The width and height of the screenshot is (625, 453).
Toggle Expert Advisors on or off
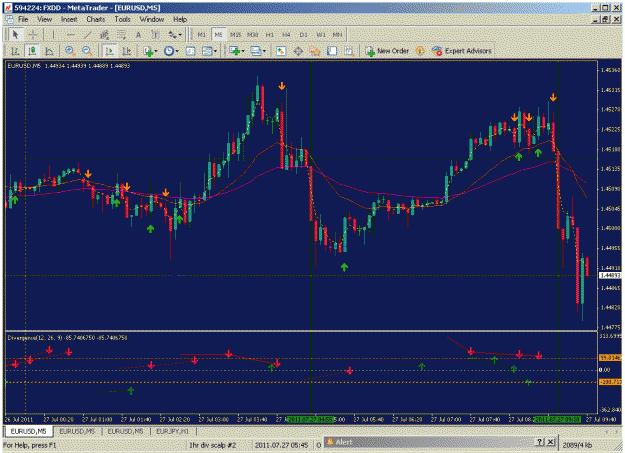(461, 51)
